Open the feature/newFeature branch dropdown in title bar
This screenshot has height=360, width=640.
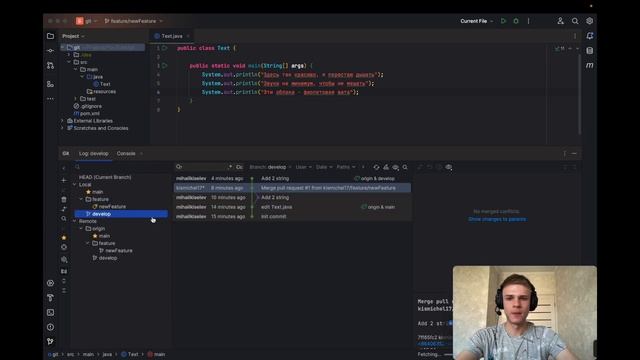tap(133, 21)
